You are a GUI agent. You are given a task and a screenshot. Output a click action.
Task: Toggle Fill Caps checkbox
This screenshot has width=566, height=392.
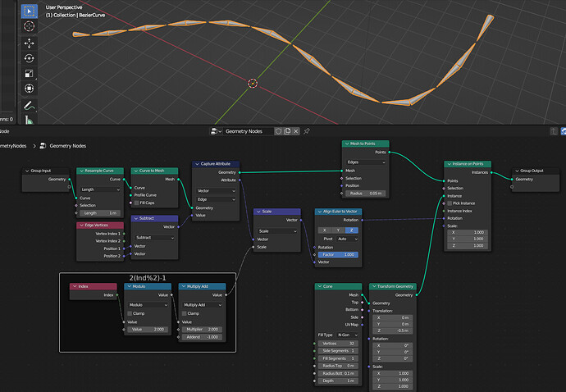tap(136, 203)
